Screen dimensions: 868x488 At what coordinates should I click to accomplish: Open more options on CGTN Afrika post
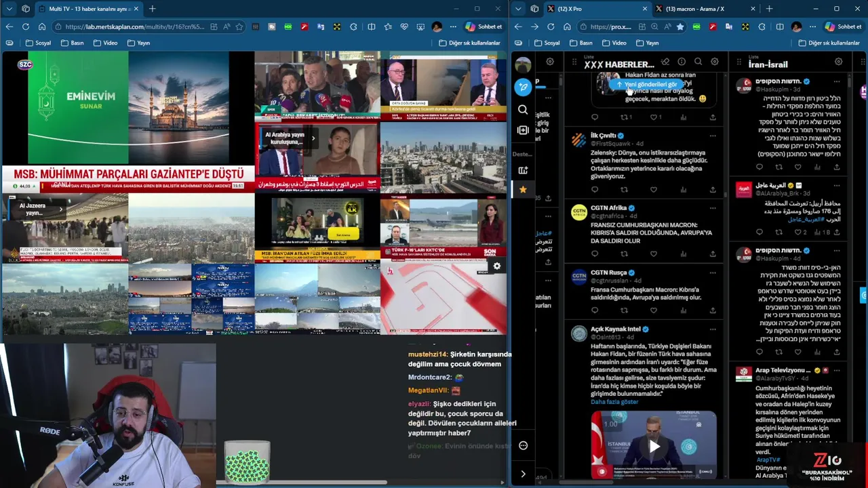(x=713, y=208)
